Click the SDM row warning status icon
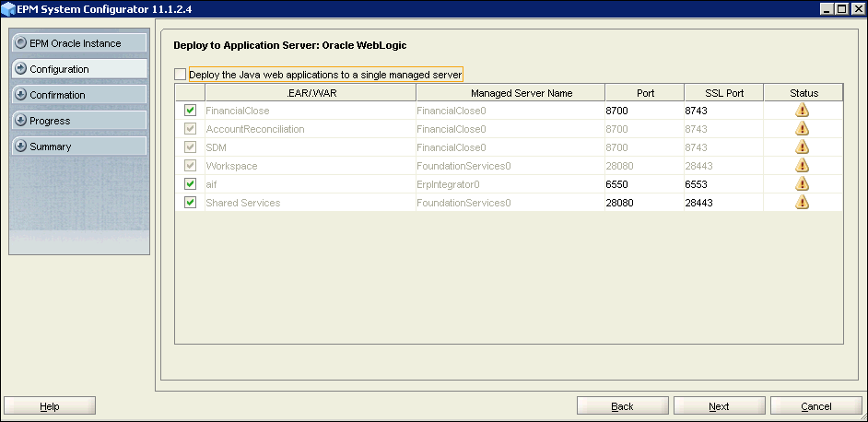Viewport: 868px width, 422px height. [802, 147]
